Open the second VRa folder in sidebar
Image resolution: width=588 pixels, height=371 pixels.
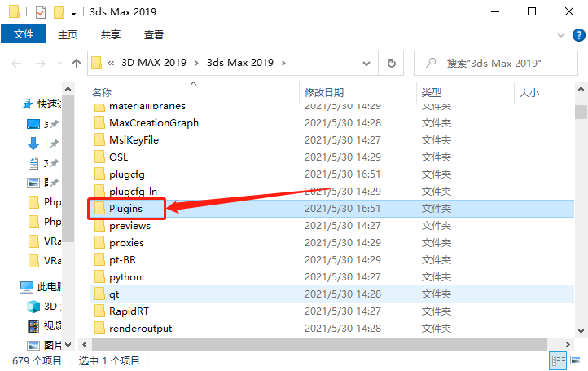coord(45,261)
